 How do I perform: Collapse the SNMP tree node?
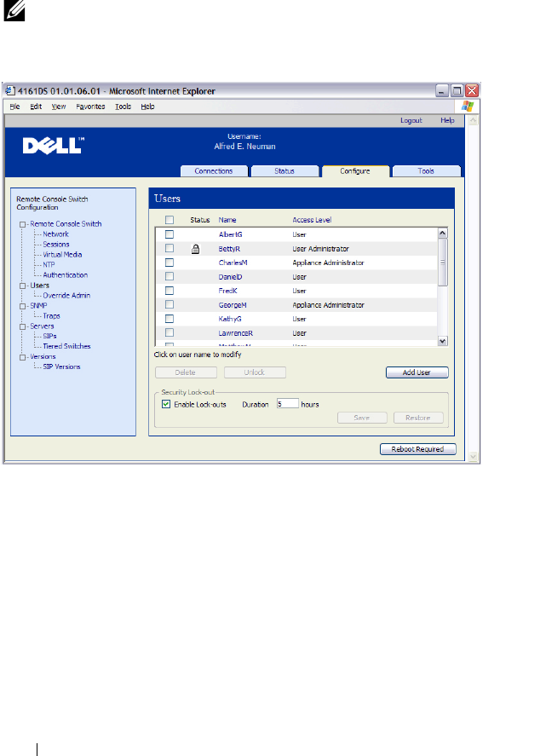(22, 306)
